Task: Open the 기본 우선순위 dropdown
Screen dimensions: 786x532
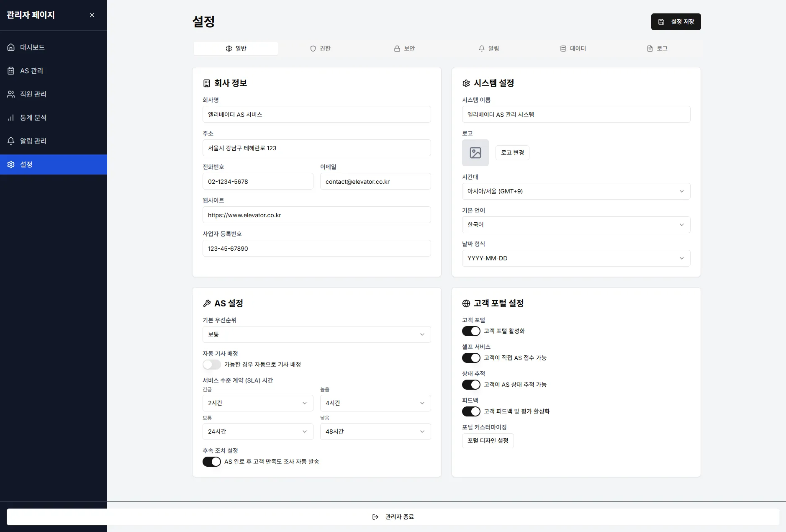Action: pyautogui.click(x=317, y=334)
